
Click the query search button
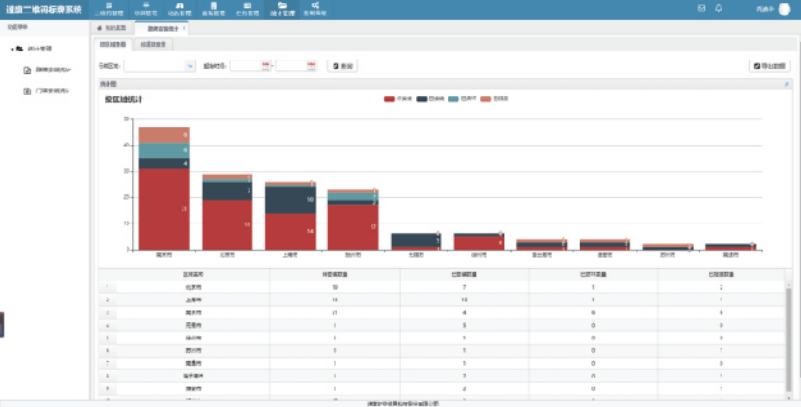pyautogui.click(x=342, y=66)
